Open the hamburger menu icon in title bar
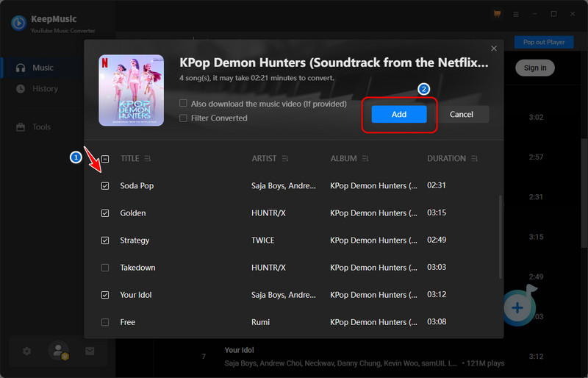The width and height of the screenshot is (588, 378). click(516, 14)
